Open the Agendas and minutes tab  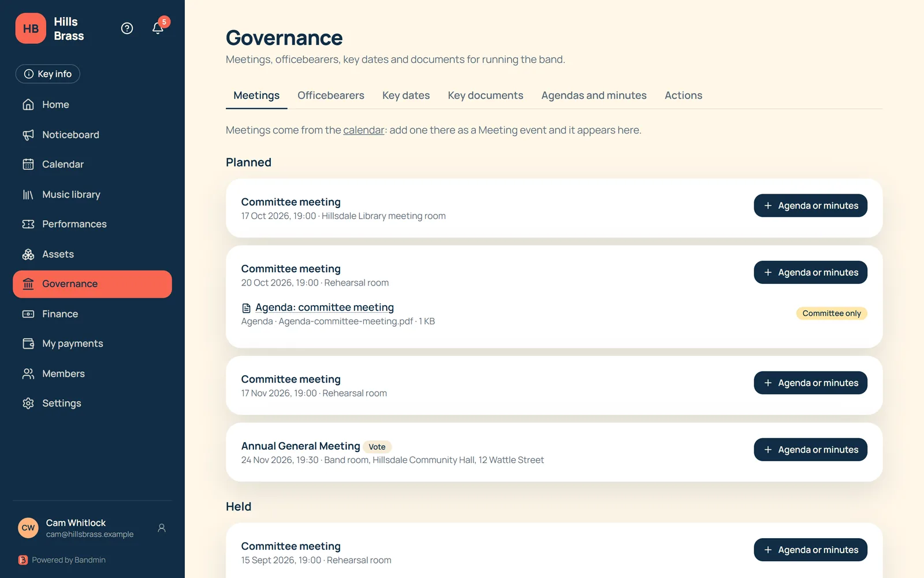pos(594,95)
